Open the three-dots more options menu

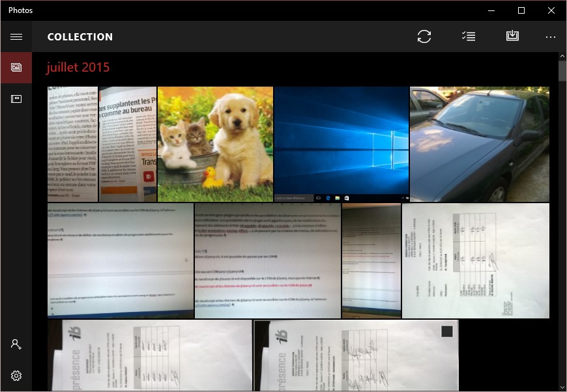point(551,37)
